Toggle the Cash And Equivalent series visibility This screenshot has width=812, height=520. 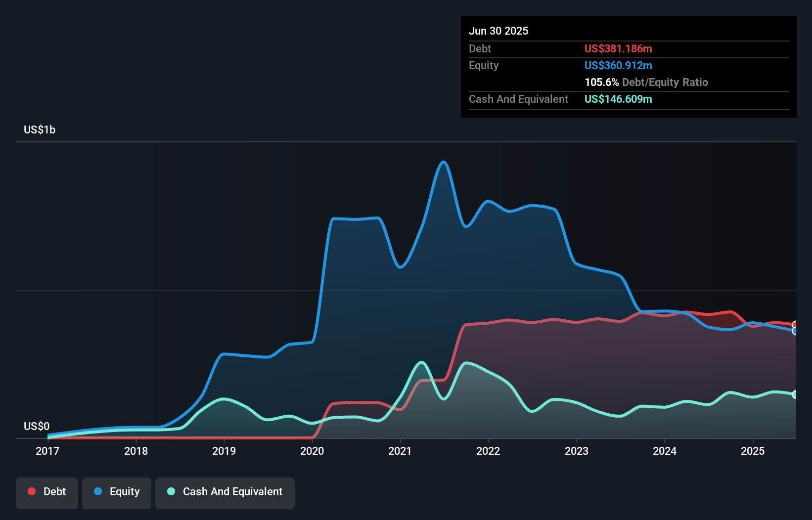click(x=225, y=492)
